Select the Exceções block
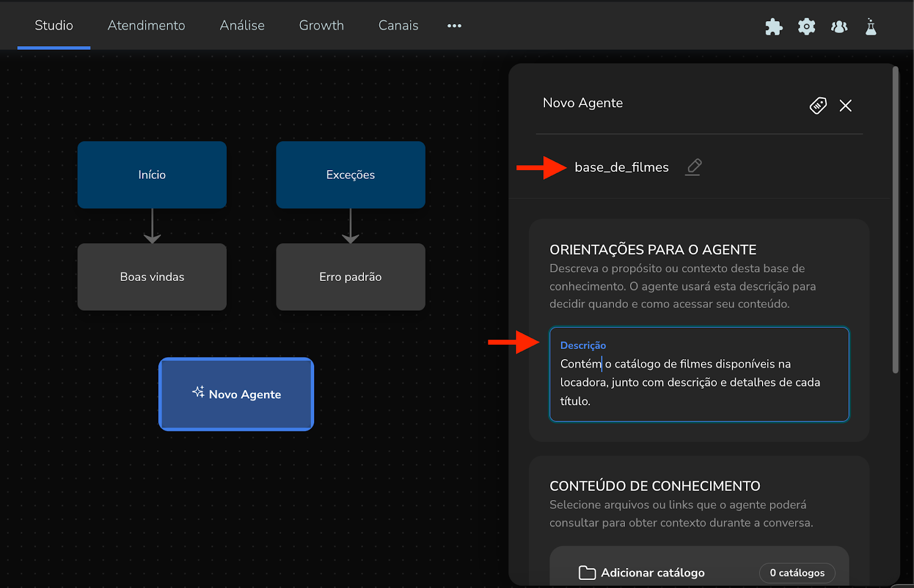Viewport: 914px width, 588px height. [350, 175]
